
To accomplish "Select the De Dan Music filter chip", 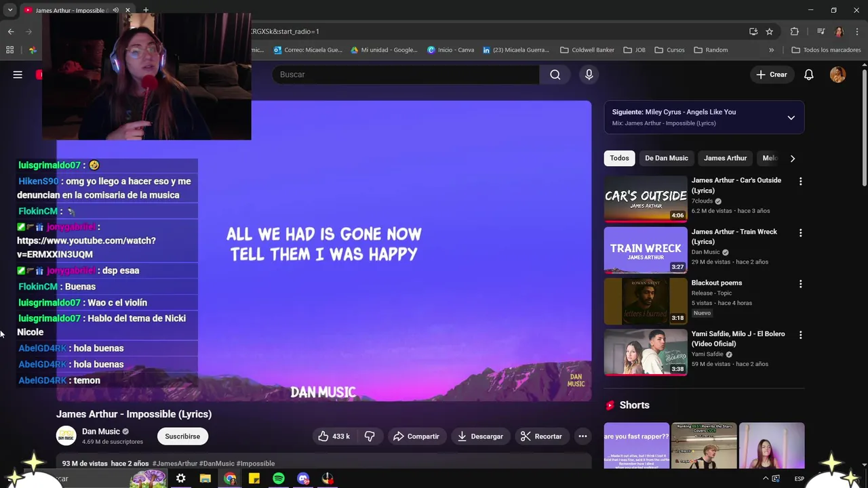I will (666, 158).
